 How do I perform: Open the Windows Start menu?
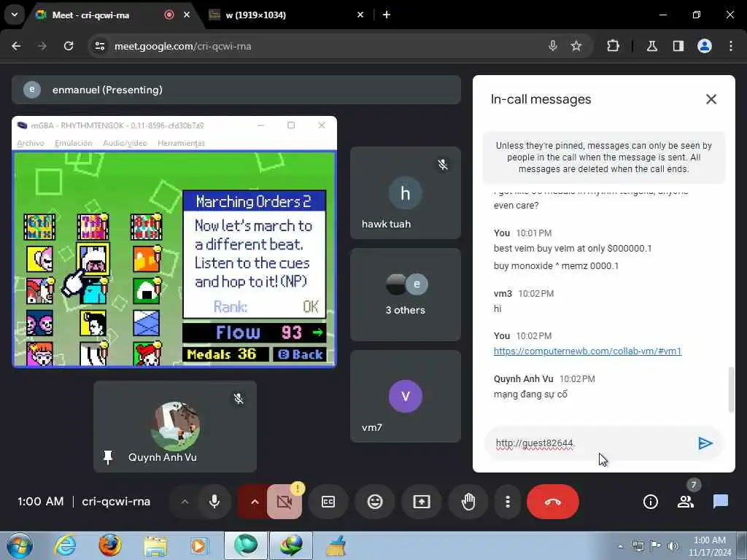20,545
